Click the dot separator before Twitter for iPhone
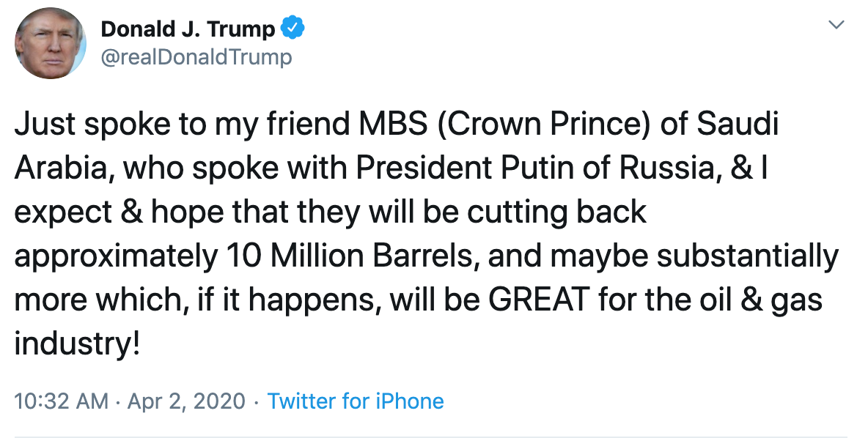The image size is (868, 438). (257, 401)
